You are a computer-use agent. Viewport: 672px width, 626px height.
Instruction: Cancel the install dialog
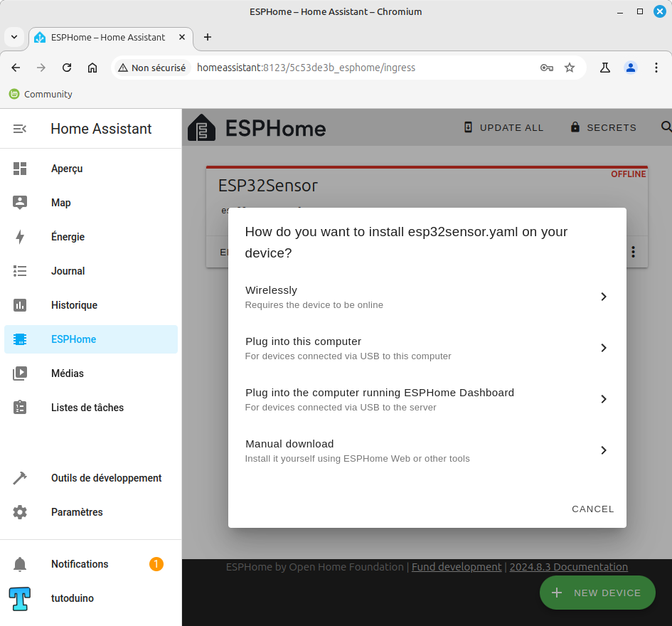click(x=593, y=509)
